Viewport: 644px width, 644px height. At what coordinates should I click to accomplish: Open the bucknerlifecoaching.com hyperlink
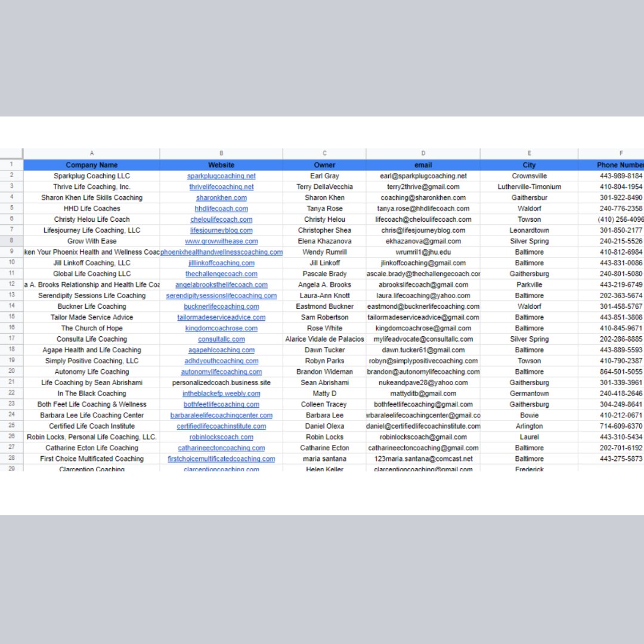pyautogui.click(x=221, y=306)
